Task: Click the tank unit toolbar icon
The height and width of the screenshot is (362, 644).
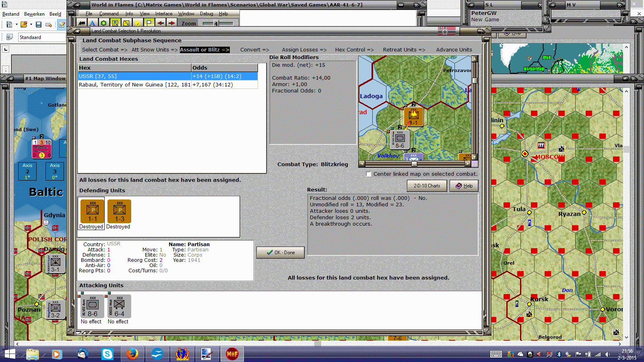Action: click(82, 23)
